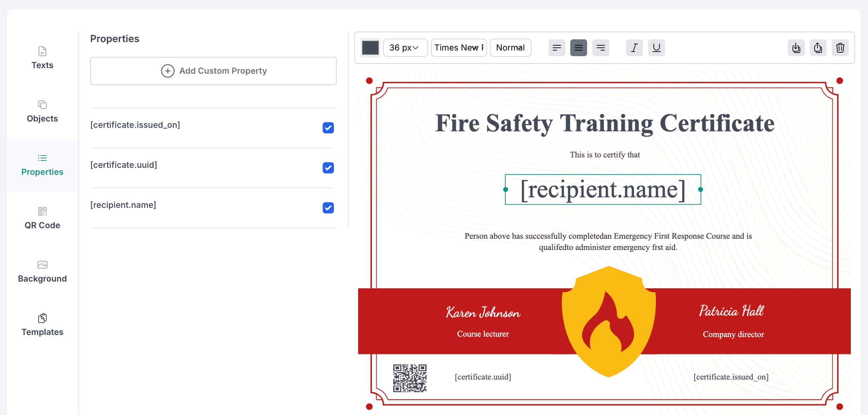Viewport: 868px width, 415px height.
Task: Bring the selected element forward
Action: click(x=818, y=48)
